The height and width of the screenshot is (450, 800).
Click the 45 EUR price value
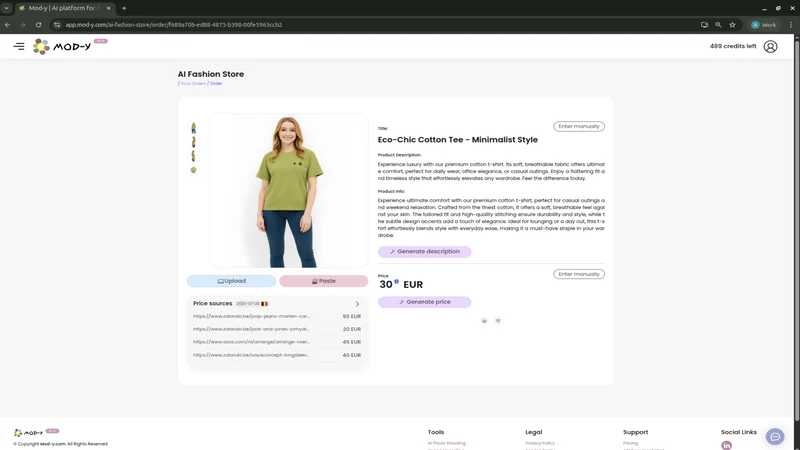pos(352,342)
